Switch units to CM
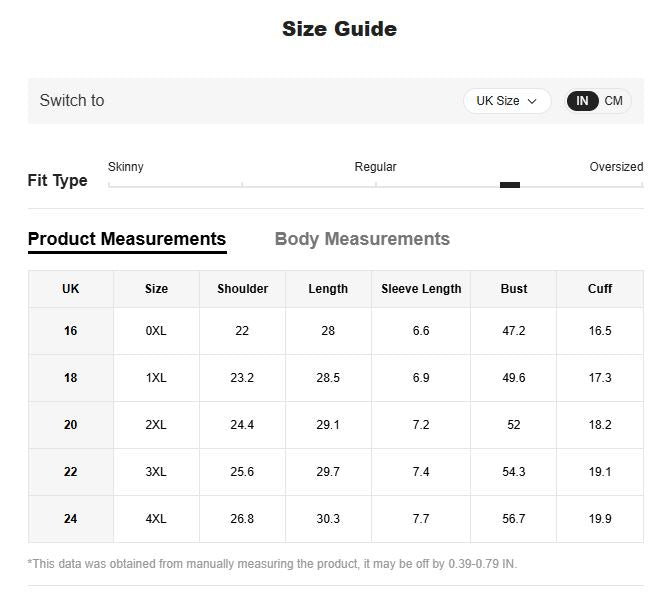 click(613, 101)
